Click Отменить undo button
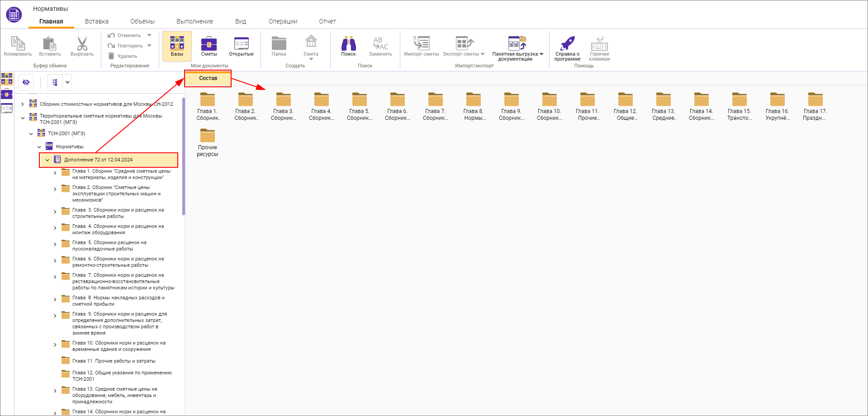868x416 pixels. pyautogui.click(x=124, y=35)
